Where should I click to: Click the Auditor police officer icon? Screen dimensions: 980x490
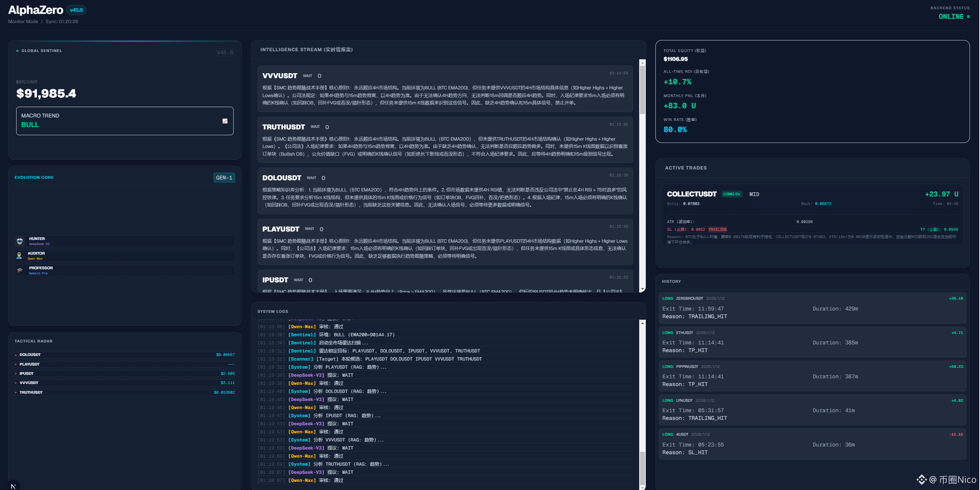point(19,256)
